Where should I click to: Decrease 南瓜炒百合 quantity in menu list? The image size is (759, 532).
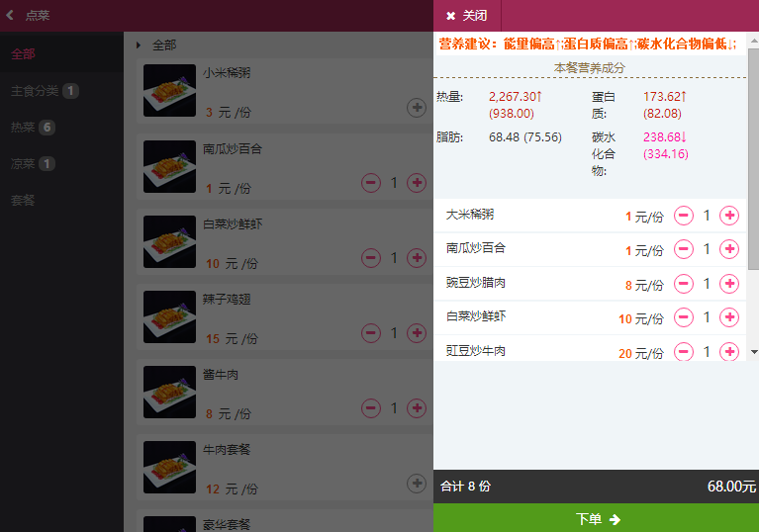(371, 183)
